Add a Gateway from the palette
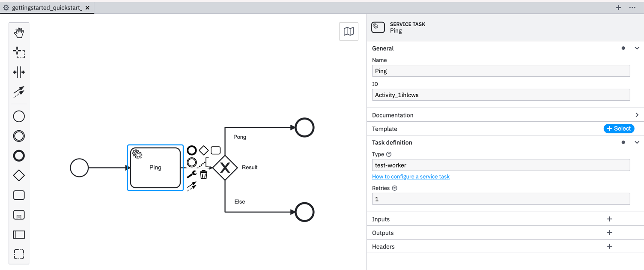The width and height of the screenshot is (644, 270). (x=19, y=175)
